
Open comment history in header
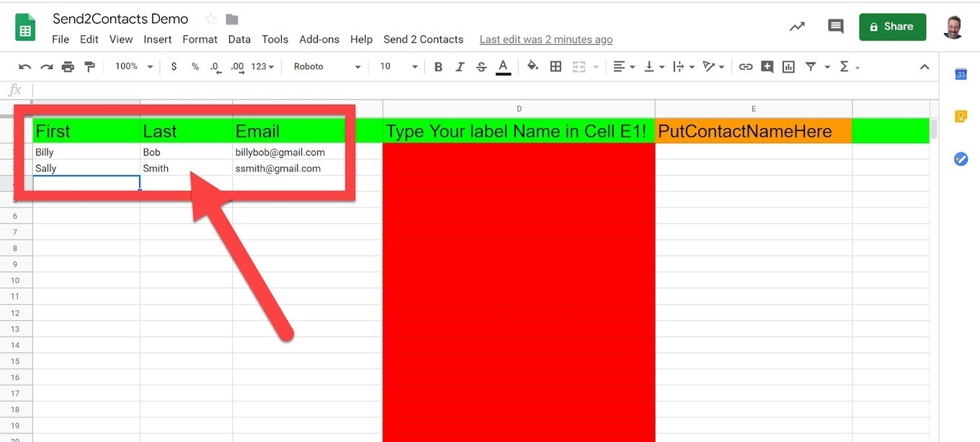click(835, 27)
